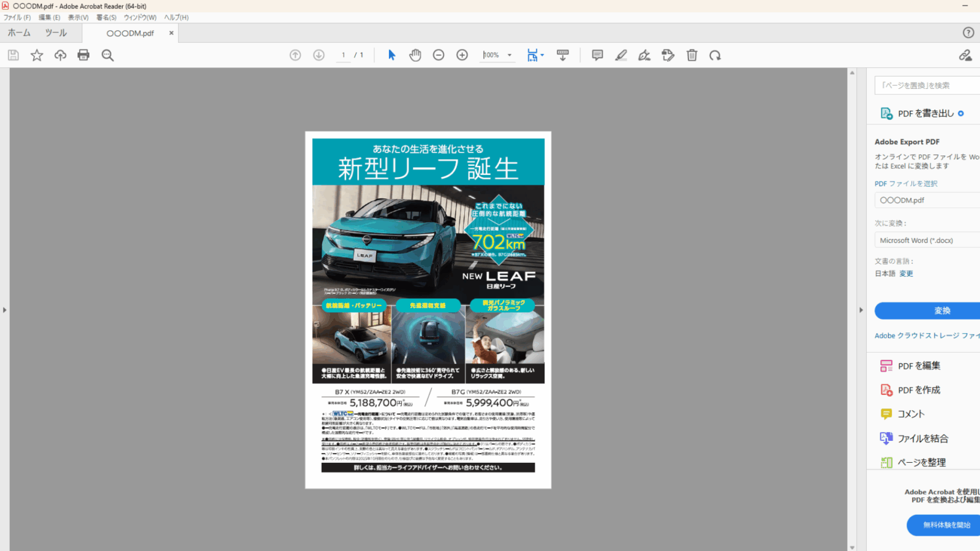Click the Print file icon
This screenshot has height=551, width=980.
click(x=83, y=55)
